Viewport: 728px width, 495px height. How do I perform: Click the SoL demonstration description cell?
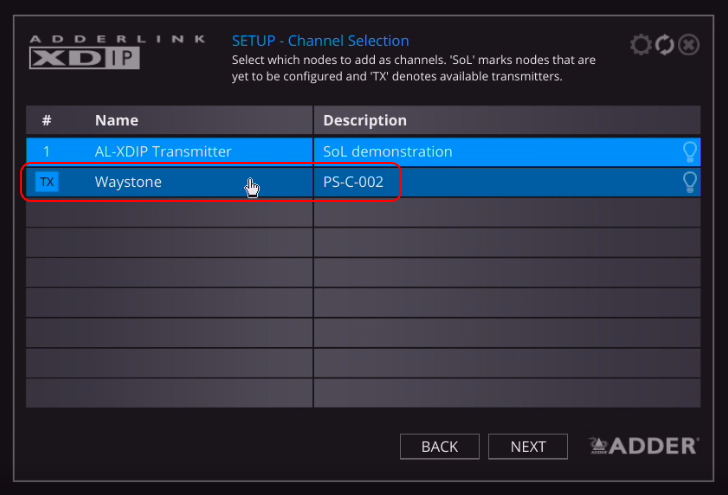pos(388,152)
